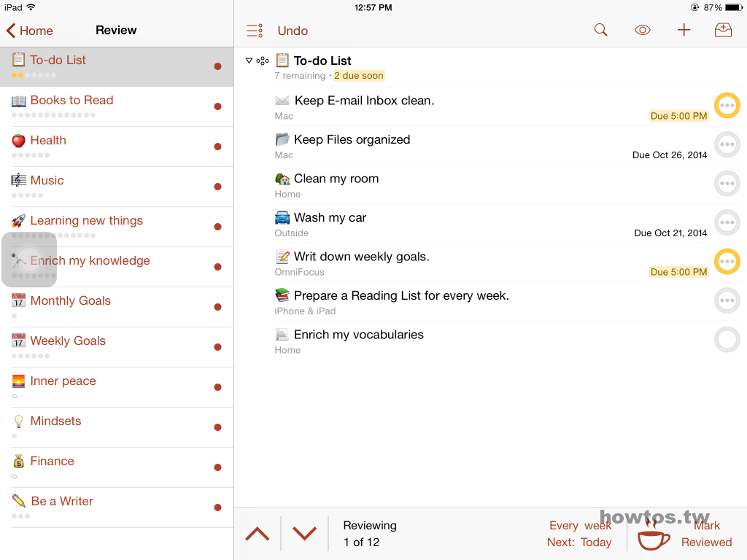
Task: Tap the add to inbox tray icon
Action: pyautogui.click(x=723, y=30)
